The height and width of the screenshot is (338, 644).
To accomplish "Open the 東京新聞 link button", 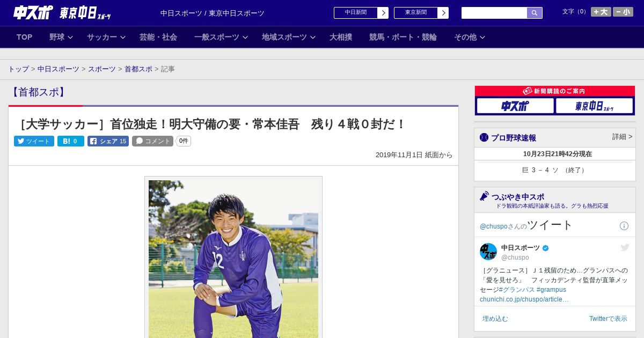I will tap(415, 13).
